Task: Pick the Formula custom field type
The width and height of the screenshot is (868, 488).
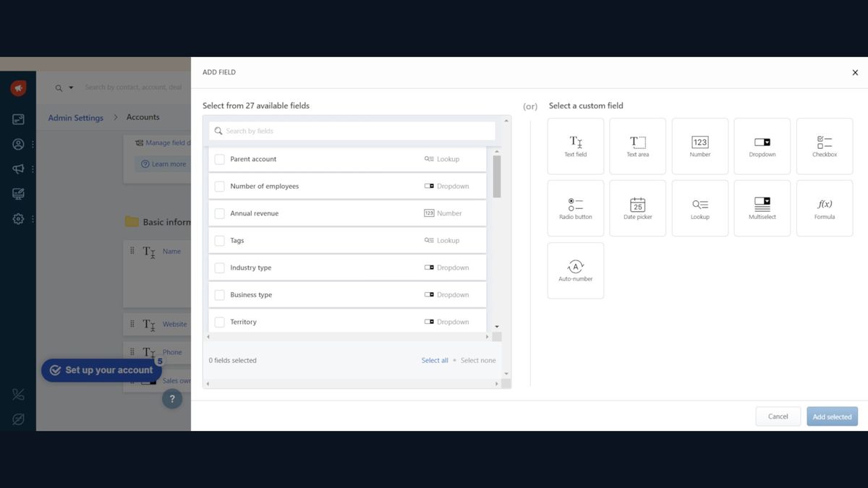Action: tap(824, 207)
